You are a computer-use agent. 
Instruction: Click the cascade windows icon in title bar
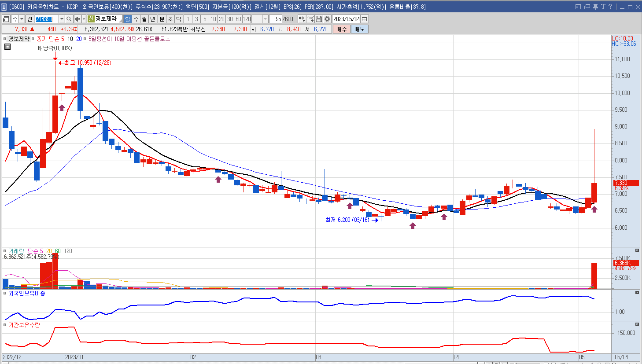[x=587, y=7]
